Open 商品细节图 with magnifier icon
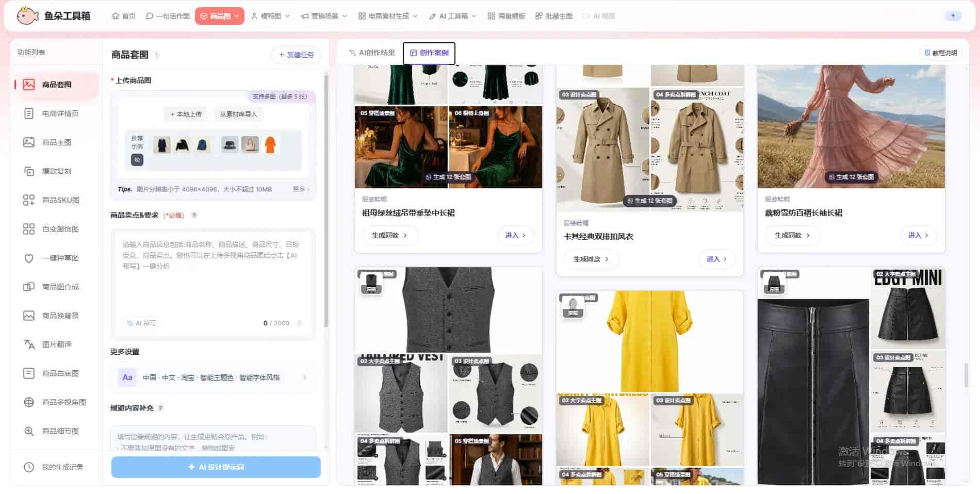The height and width of the screenshot is (494, 980). tap(56, 431)
